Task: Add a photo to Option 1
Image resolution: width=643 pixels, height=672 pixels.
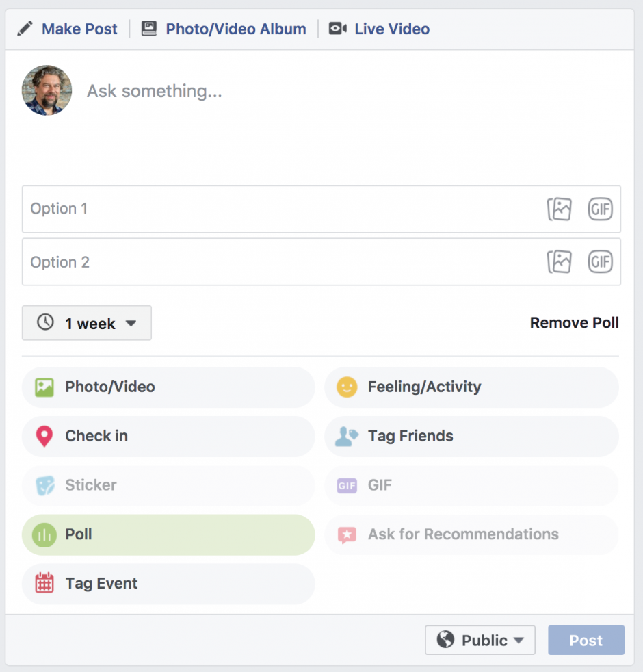Action: tap(560, 209)
